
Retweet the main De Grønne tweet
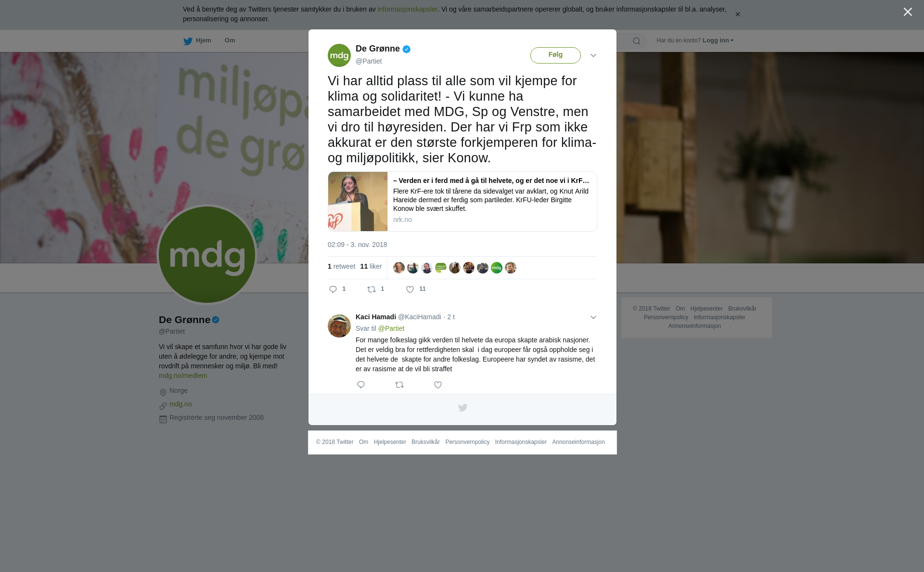point(372,289)
